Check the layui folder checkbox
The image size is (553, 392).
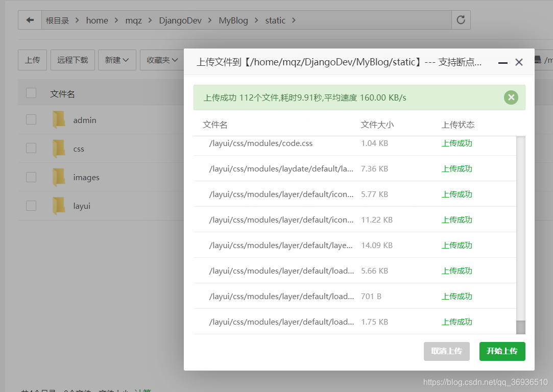point(31,206)
